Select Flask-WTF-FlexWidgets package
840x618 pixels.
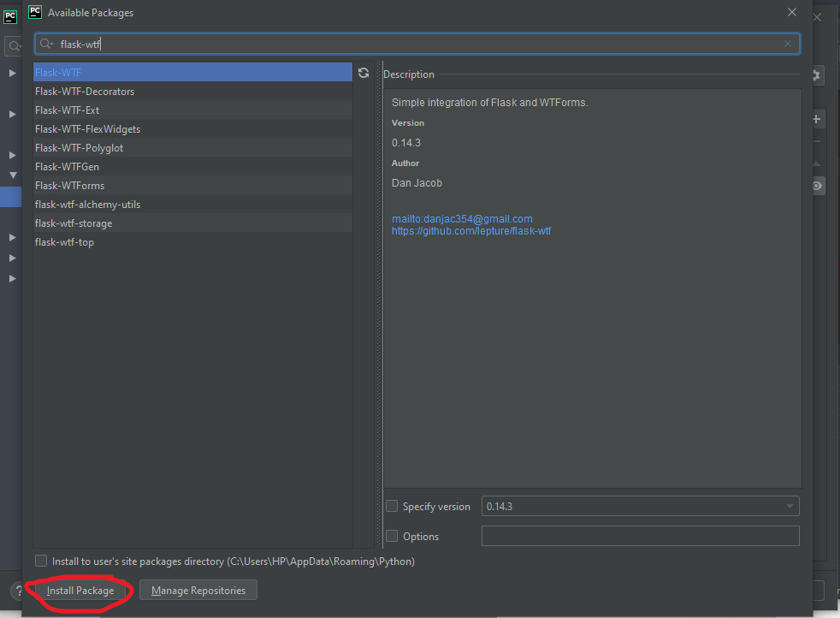pos(192,128)
